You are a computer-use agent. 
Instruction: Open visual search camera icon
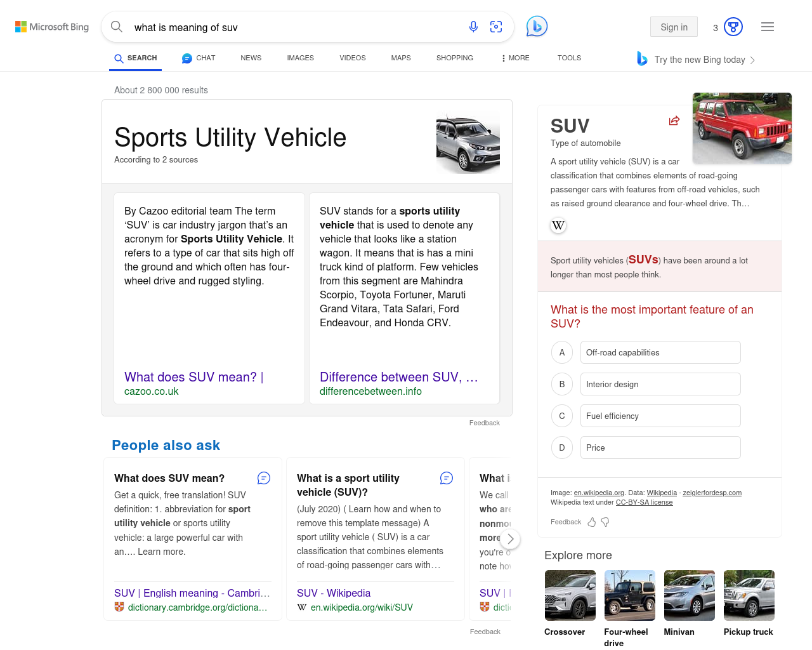coord(496,27)
